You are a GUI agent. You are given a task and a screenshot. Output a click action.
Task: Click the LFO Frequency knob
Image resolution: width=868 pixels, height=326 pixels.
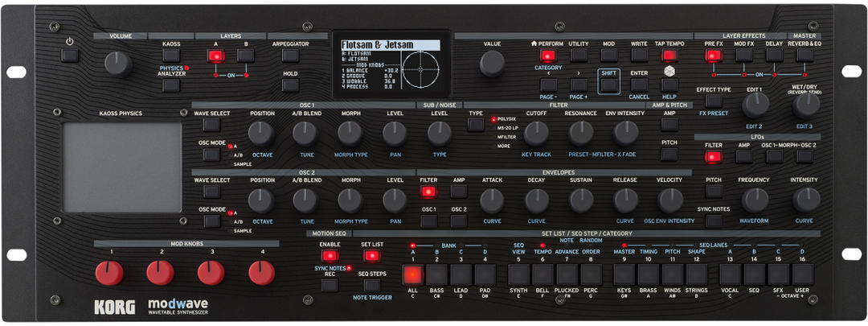[755, 200]
